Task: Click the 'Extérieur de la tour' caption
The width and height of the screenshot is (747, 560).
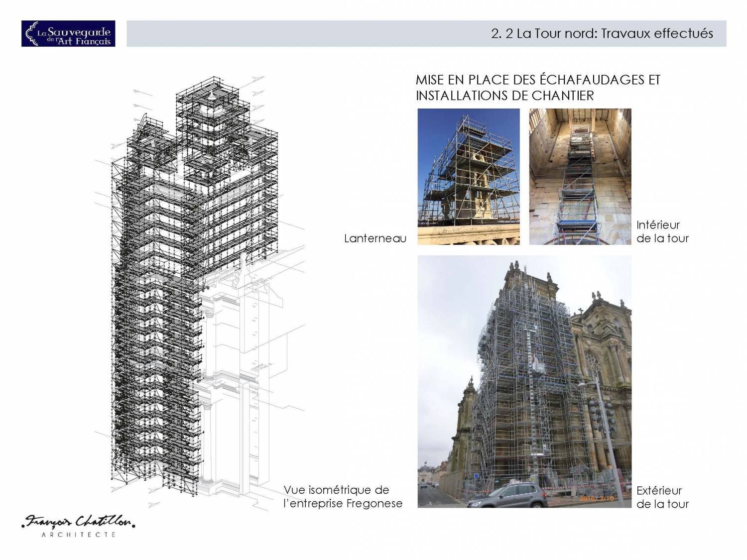Action: [662, 497]
